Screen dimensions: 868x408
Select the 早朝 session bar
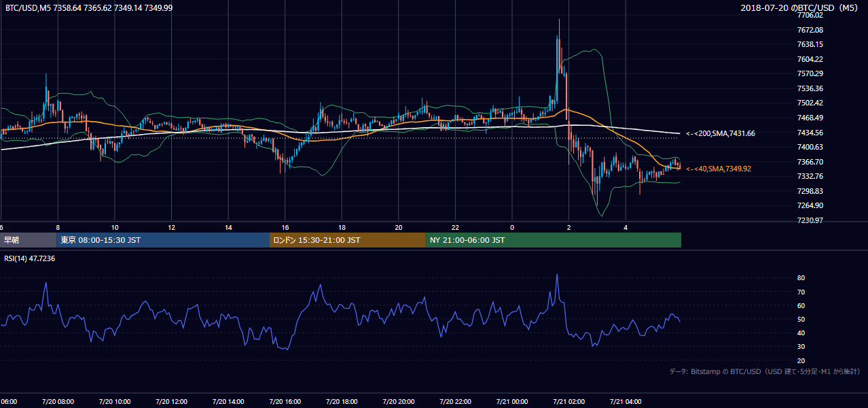(28, 240)
